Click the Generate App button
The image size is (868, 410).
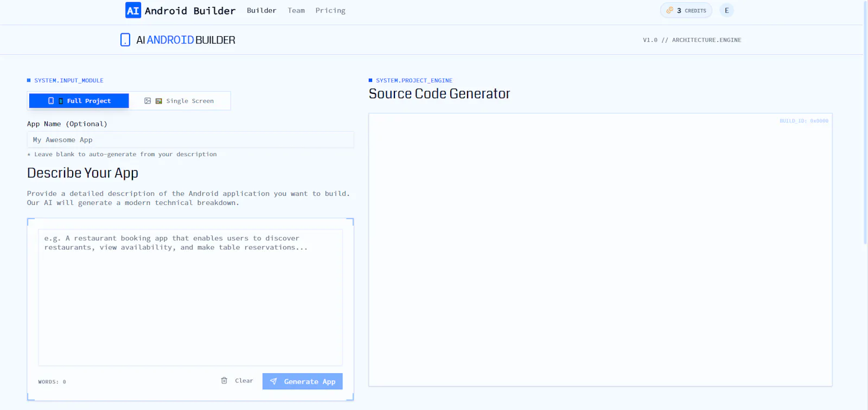tap(303, 381)
